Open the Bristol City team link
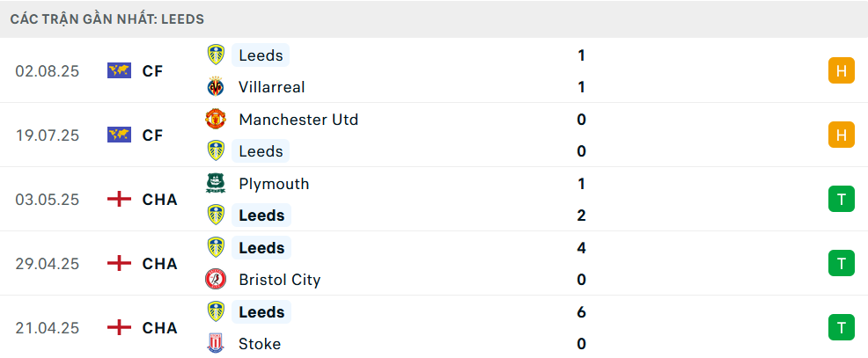The width and height of the screenshot is (868, 358). click(279, 280)
